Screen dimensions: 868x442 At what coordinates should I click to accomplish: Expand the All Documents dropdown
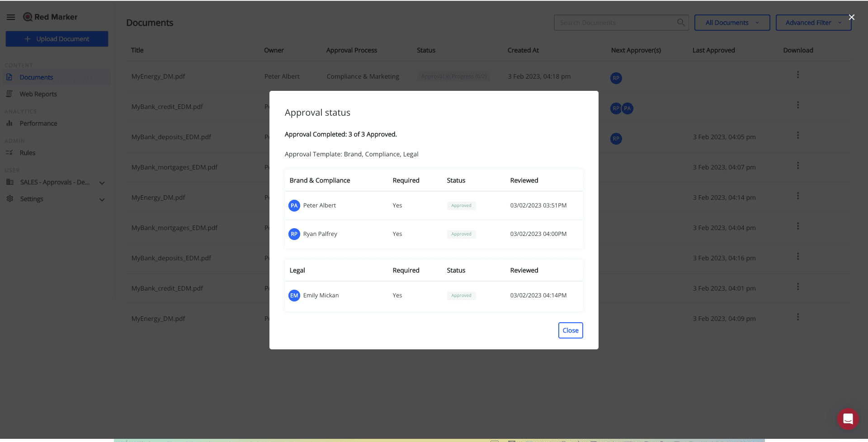(731, 23)
